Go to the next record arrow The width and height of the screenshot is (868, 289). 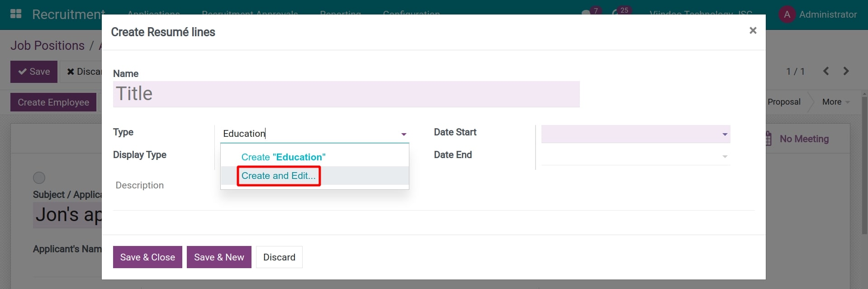(846, 71)
